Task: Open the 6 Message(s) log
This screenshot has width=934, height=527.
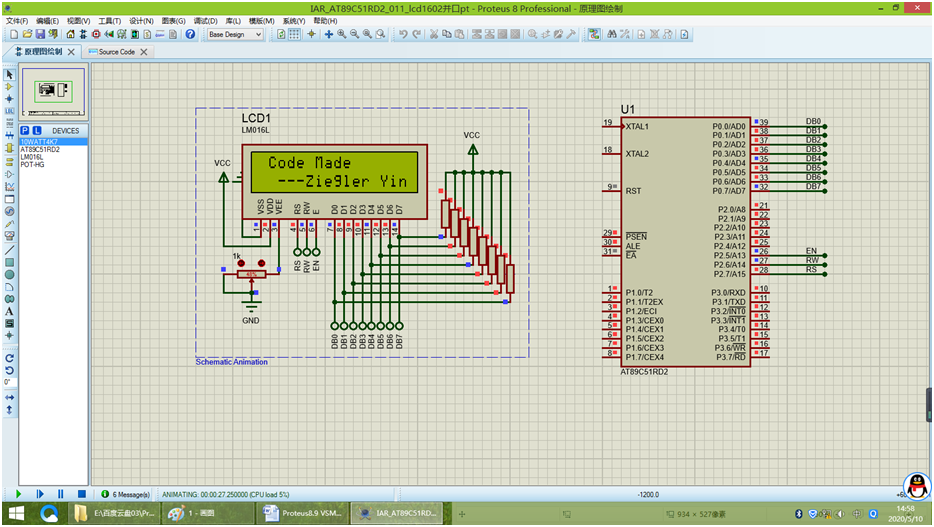Action: (126, 494)
